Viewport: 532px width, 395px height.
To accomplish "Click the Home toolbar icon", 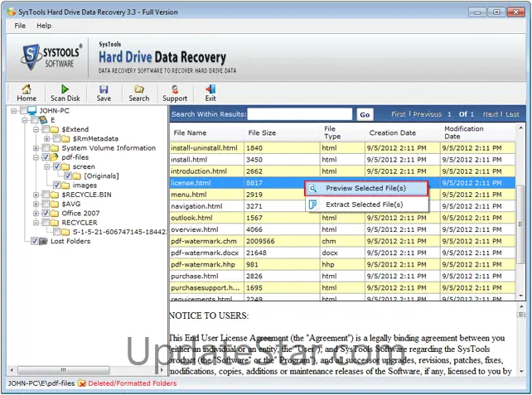I will 27,89.
